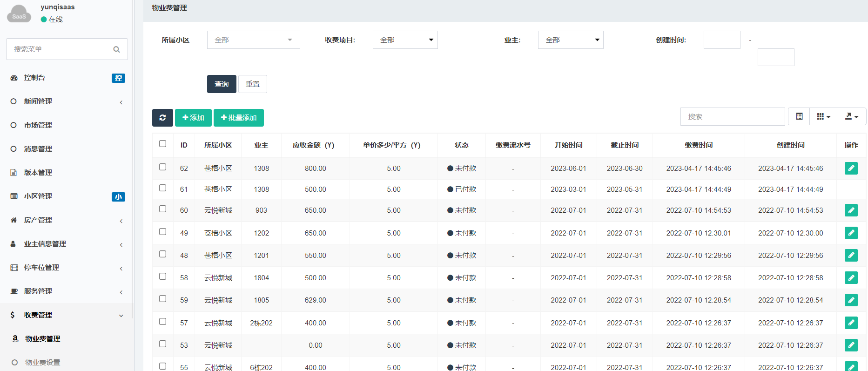Click the 2栋202 owner cell
868x371 pixels.
261,323
